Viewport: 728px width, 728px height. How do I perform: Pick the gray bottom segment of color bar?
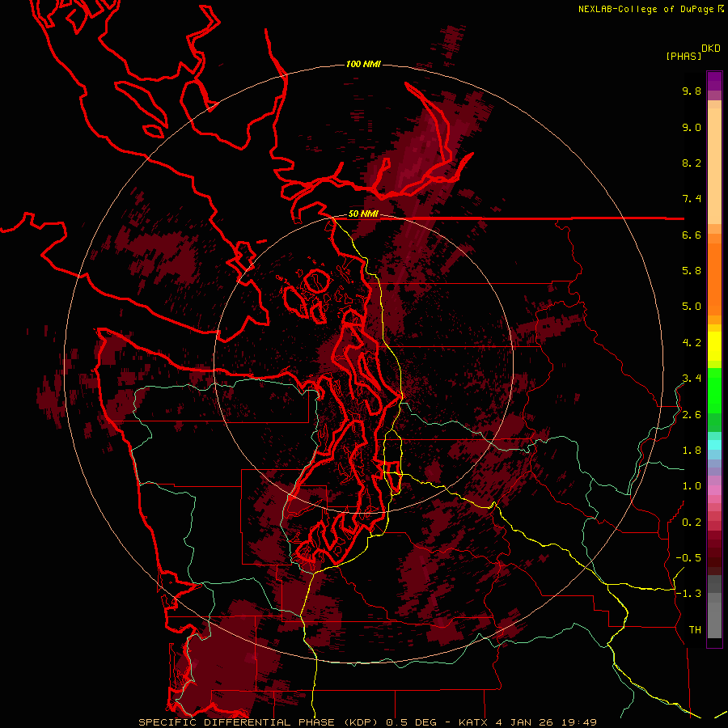click(x=714, y=620)
